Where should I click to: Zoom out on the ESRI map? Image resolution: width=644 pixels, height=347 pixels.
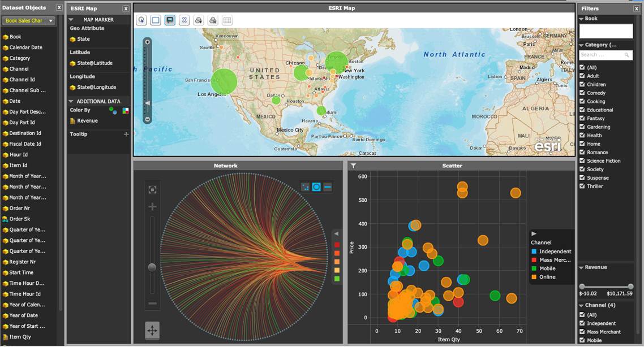[148, 119]
